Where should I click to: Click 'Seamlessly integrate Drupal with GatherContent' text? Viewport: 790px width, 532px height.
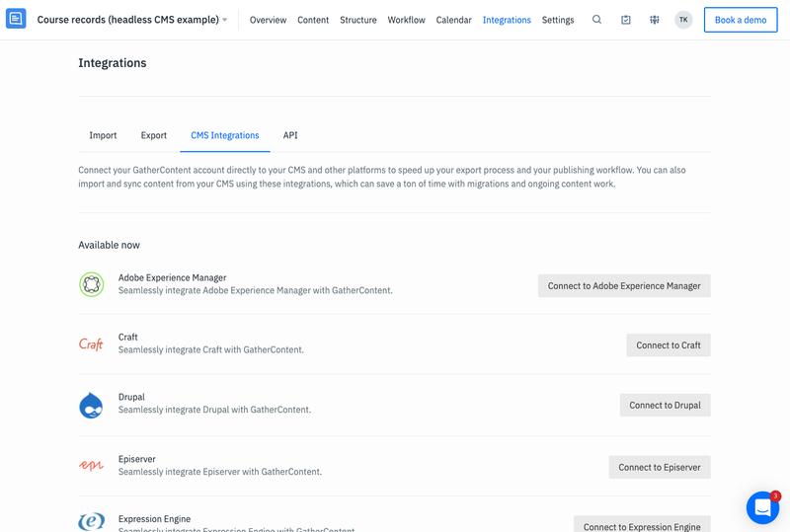tap(214, 410)
